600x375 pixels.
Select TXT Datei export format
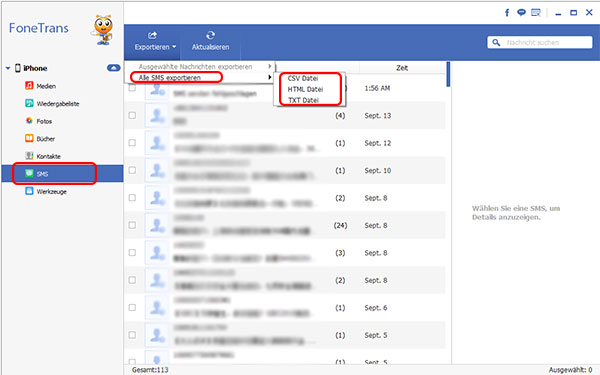303,100
